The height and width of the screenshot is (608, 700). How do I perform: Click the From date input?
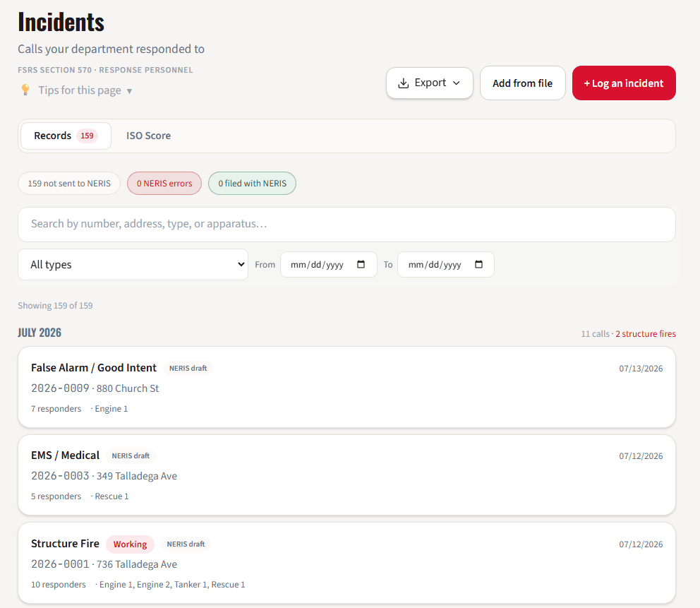[x=329, y=265]
